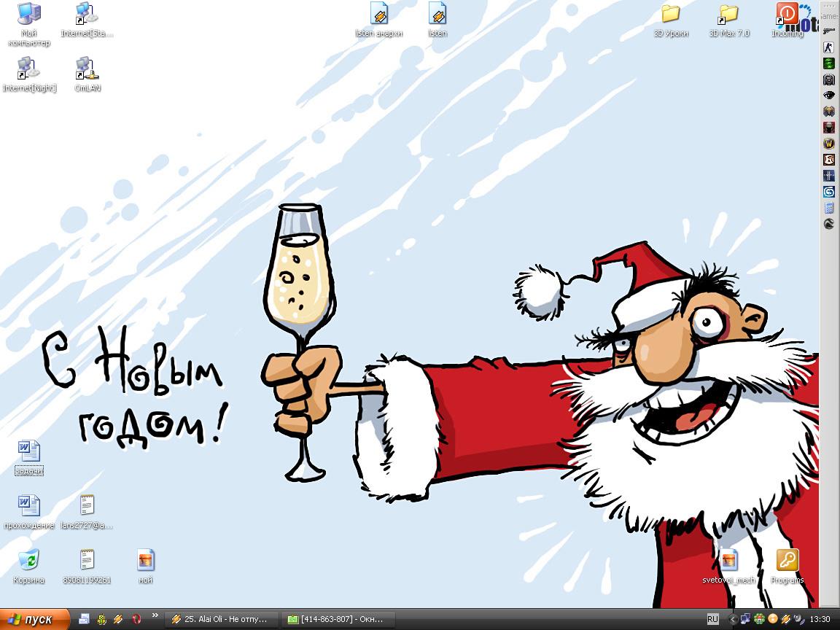This screenshot has width=840, height=630.
Task: Open the 3D Max 7.0 folder shortcut
Action: (729, 20)
